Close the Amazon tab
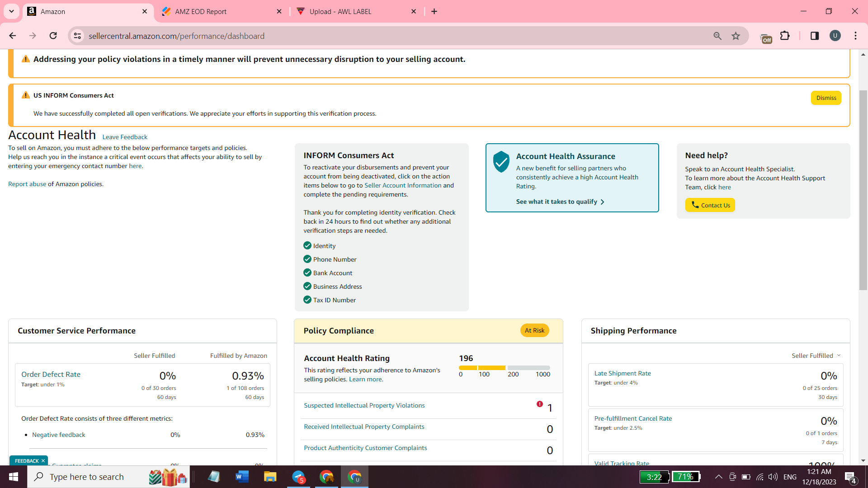868x488 pixels. coord(145,11)
